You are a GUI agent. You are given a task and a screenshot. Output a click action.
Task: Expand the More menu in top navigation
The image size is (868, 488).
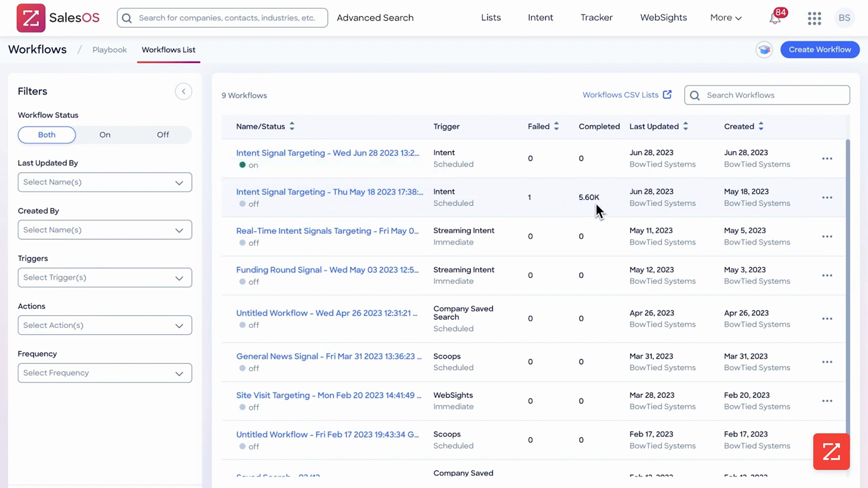coord(726,18)
